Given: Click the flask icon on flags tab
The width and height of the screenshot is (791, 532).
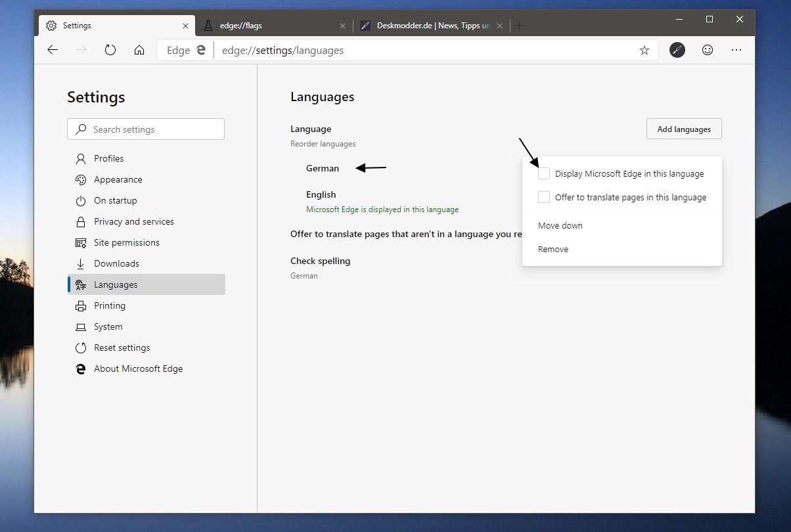Looking at the screenshot, I should pyautogui.click(x=208, y=26).
